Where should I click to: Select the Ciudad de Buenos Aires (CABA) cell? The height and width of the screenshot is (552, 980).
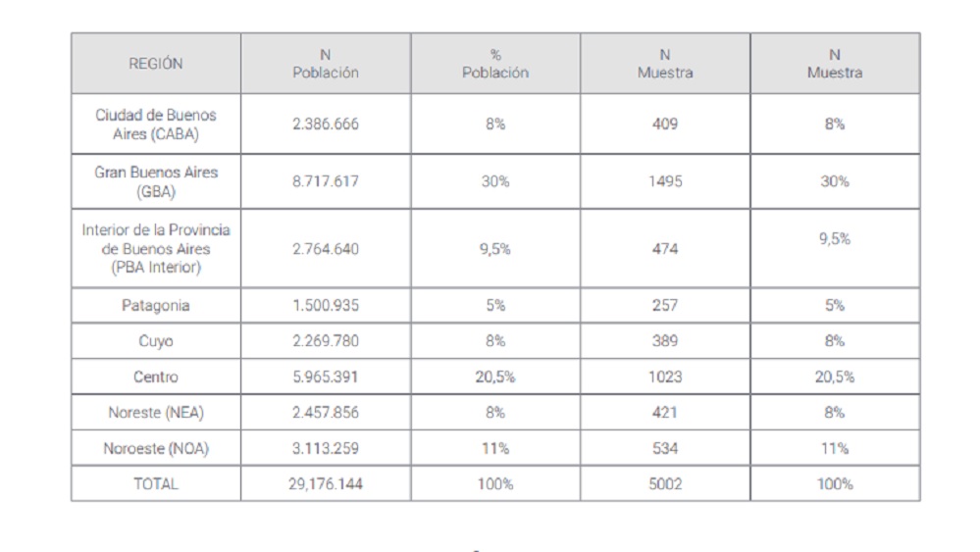click(x=156, y=125)
